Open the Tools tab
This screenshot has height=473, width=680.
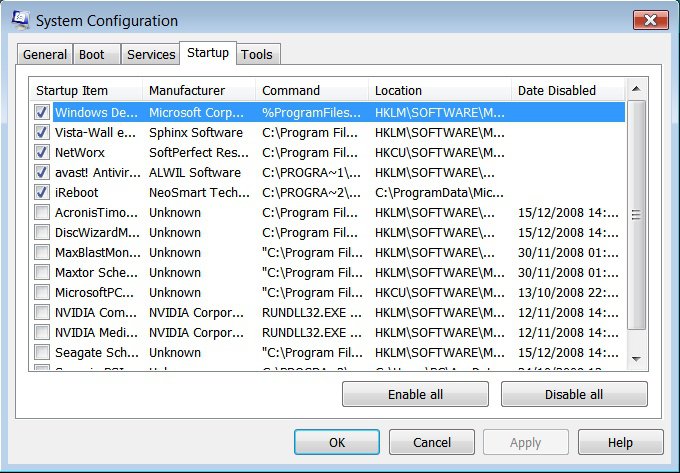click(x=258, y=55)
